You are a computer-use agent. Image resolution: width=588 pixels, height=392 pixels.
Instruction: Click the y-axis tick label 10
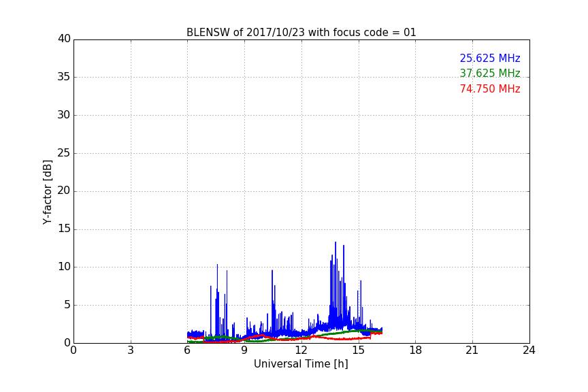point(64,267)
